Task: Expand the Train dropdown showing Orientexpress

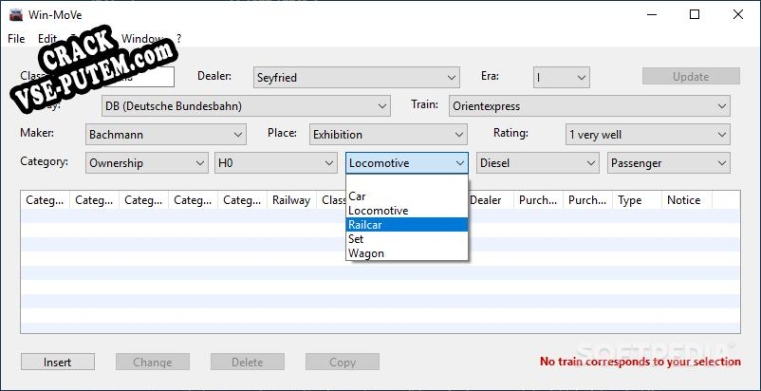Action: [589, 106]
